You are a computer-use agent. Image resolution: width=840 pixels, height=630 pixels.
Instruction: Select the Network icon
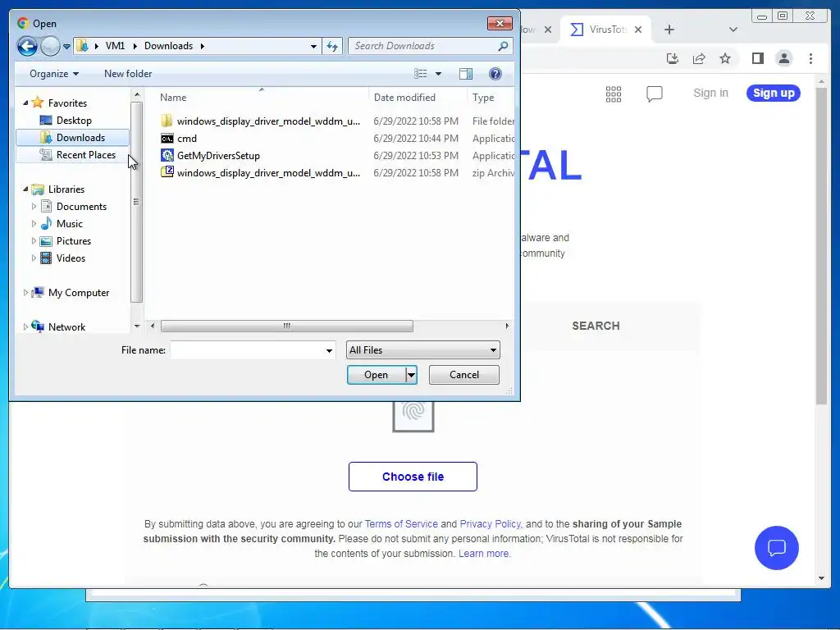click(38, 326)
